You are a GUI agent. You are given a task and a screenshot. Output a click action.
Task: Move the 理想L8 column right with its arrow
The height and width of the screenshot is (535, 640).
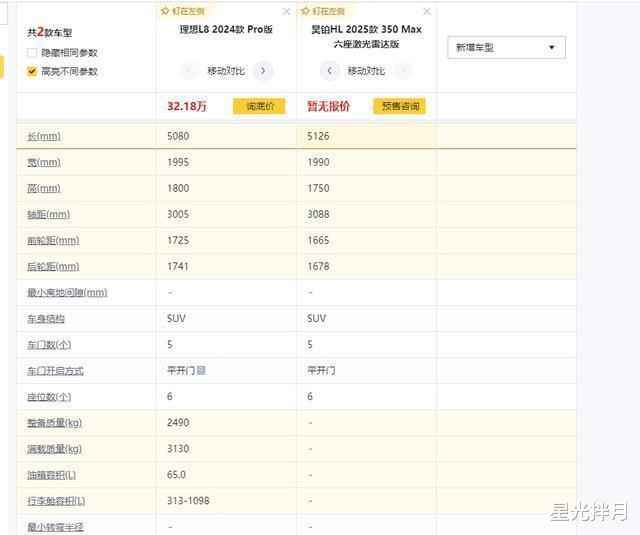(263, 71)
